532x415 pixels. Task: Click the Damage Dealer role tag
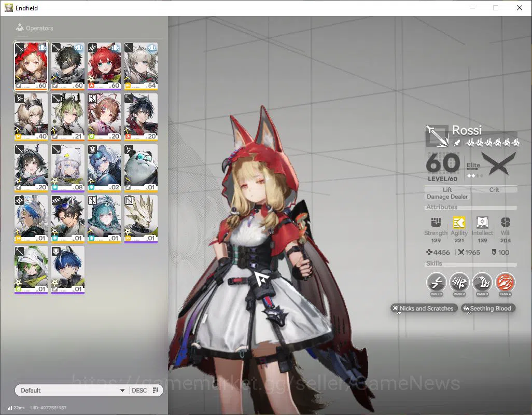pos(447,197)
